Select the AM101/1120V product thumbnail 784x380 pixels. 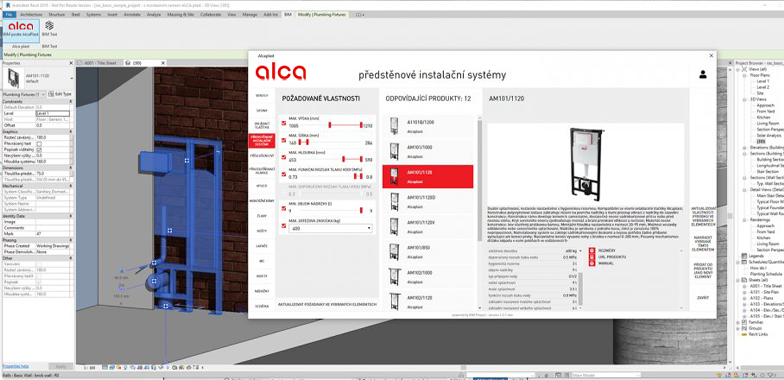[x=394, y=226]
